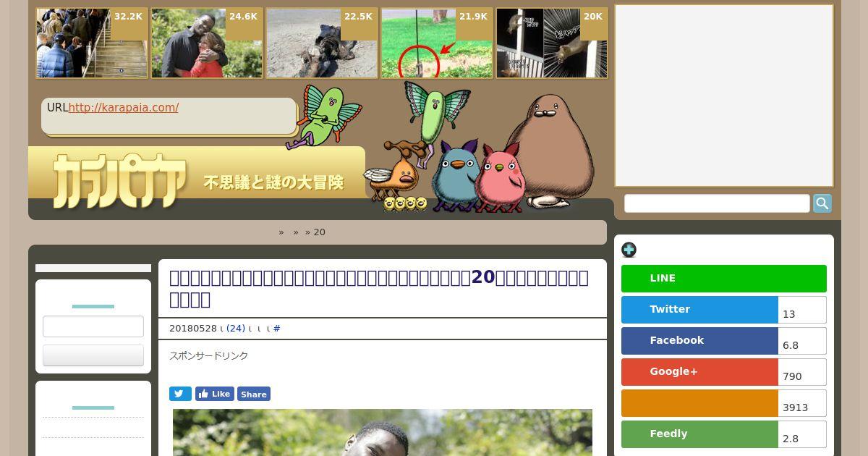
Task: Share via the Google+ button
Action: click(699, 372)
